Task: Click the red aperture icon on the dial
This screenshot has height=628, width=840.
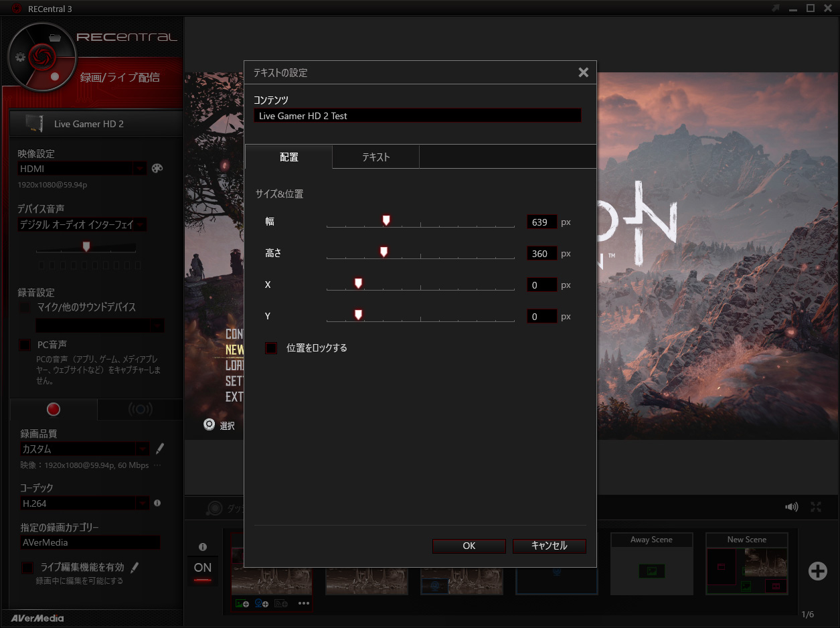Action: (x=41, y=56)
